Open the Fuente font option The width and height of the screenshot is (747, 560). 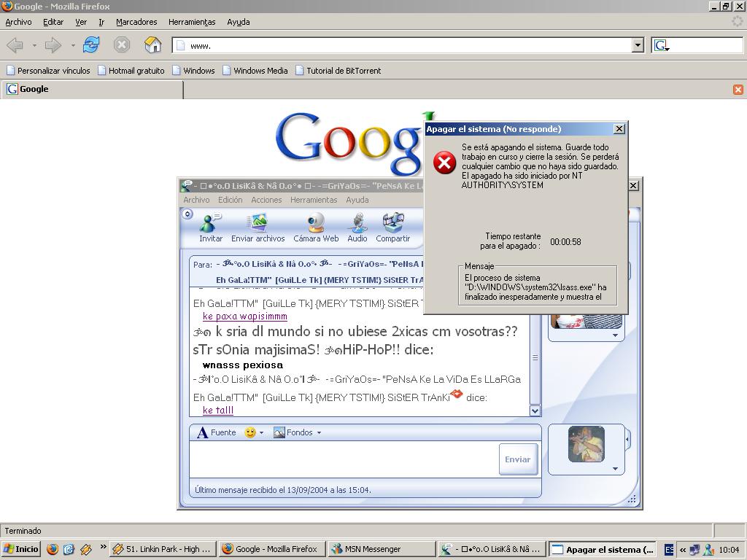[x=217, y=432]
